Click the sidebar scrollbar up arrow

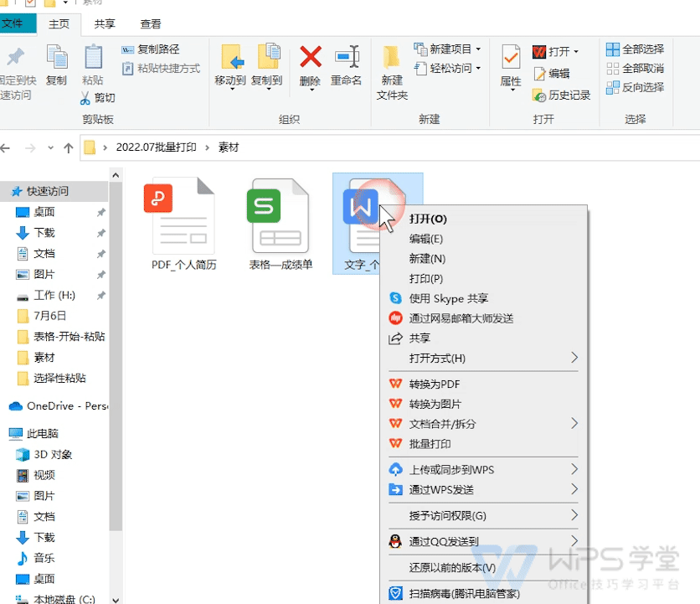(116, 176)
